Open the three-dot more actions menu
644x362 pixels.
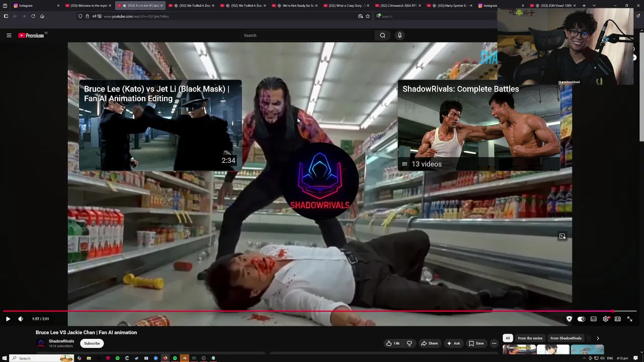click(494, 343)
